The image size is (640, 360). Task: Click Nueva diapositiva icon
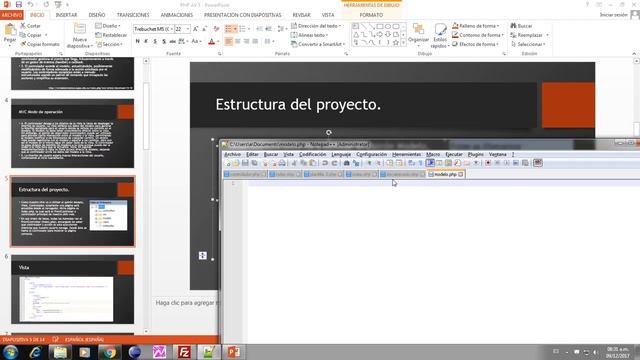pyautogui.click(x=80, y=29)
